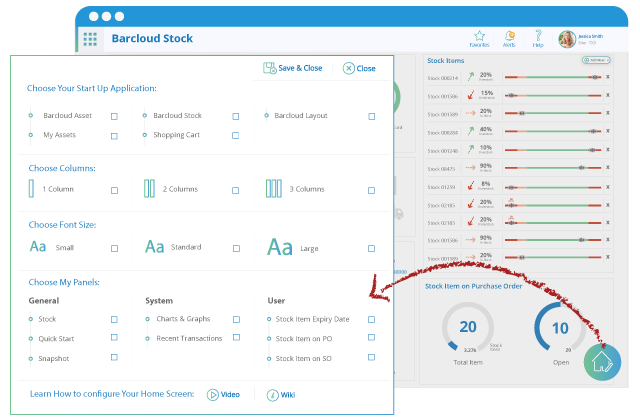This screenshot has width=640, height=419.
Task: Enable the Stock Item on SO checkbox
Action: [371, 357]
